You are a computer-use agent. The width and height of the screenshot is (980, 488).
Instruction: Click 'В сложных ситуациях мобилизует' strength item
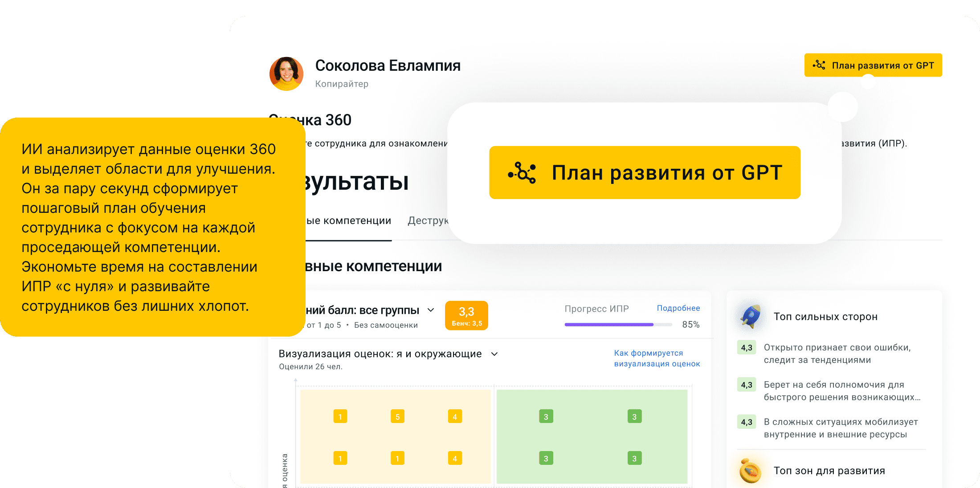click(841, 428)
